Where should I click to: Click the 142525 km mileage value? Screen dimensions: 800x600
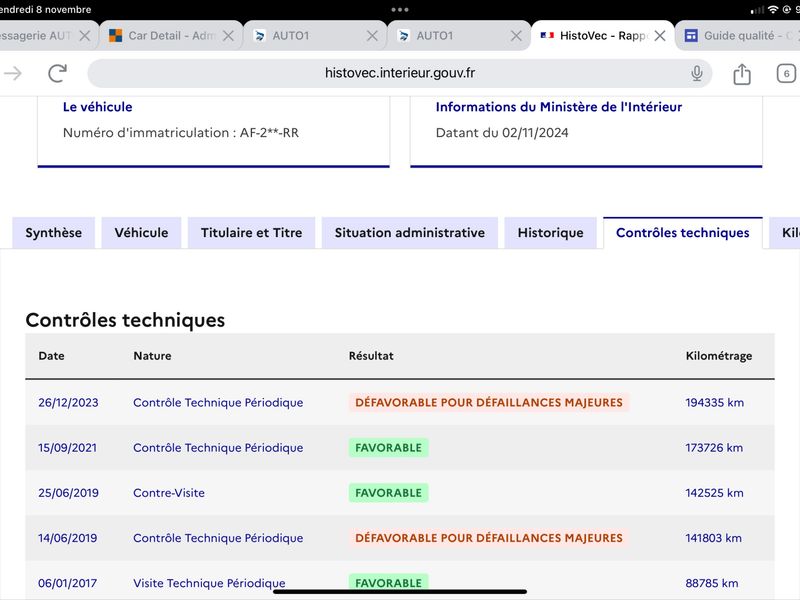tap(714, 493)
